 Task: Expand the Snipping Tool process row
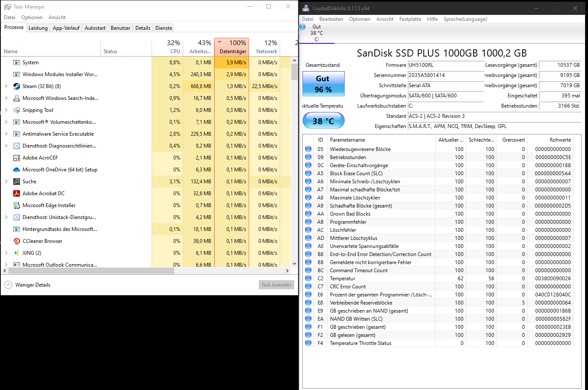coord(6,110)
